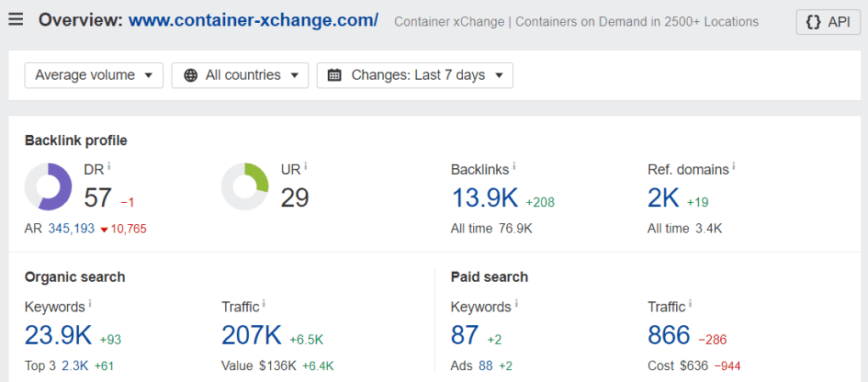Open the hamburger menu icon
The width and height of the screenshot is (868, 382).
tap(16, 20)
